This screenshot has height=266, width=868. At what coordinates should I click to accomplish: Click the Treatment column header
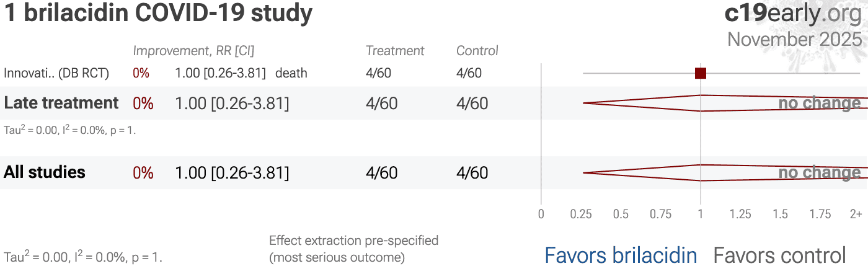(395, 51)
